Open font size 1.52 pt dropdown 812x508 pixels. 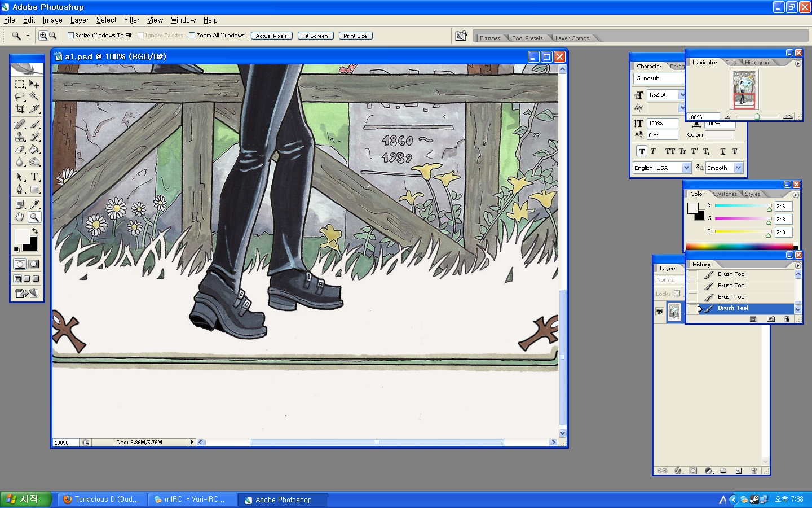pyautogui.click(x=682, y=95)
